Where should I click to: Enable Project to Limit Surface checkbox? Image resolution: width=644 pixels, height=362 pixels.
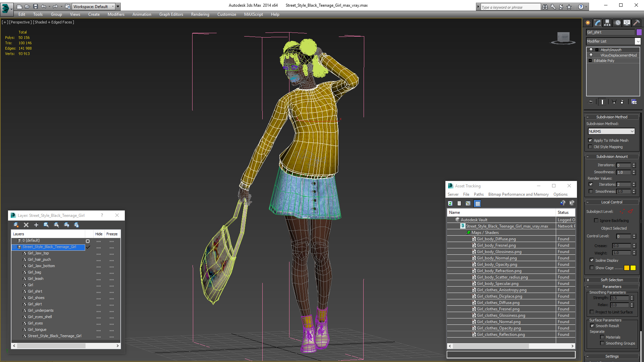[x=592, y=312]
